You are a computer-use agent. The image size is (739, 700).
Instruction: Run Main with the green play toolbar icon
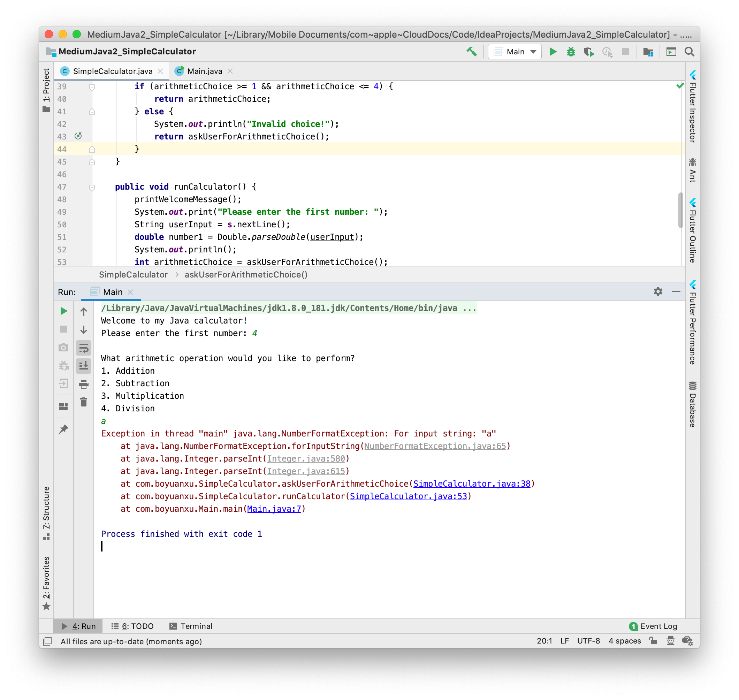click(x=553, y=52)
